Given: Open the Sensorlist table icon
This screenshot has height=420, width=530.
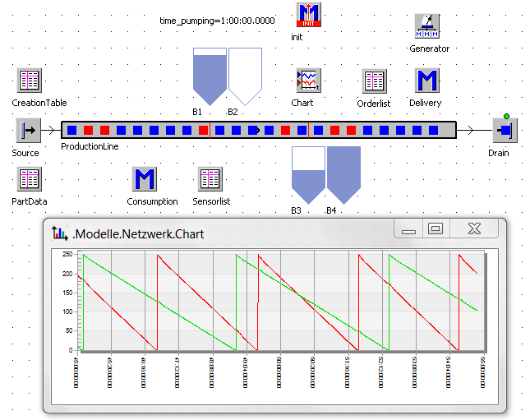Looking at the screenshot, I should pos(210,179).
